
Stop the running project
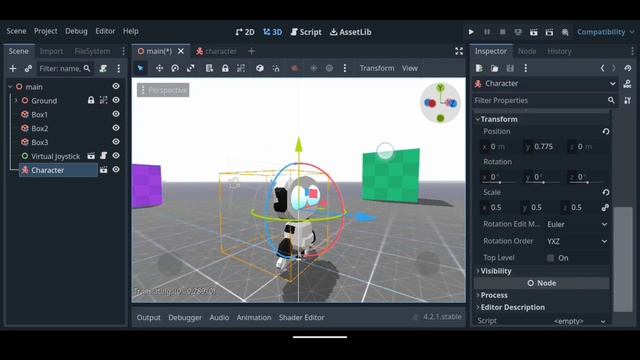coord(502,32)
